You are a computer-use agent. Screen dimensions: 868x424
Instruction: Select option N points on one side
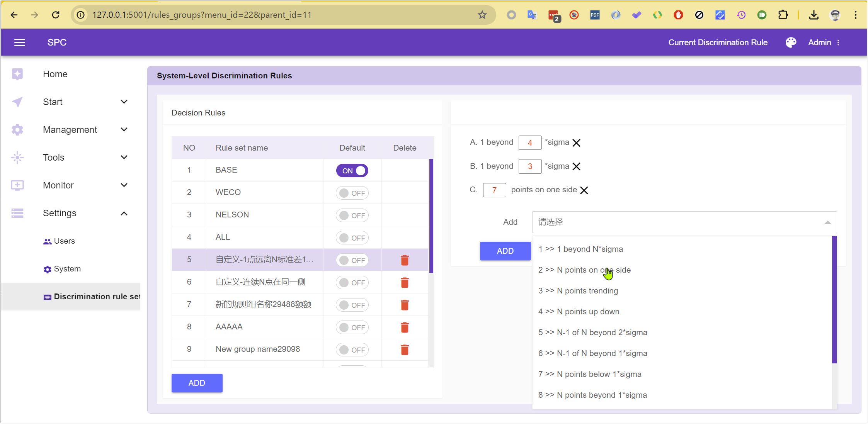pyautogui.click(x=682, y=270)
